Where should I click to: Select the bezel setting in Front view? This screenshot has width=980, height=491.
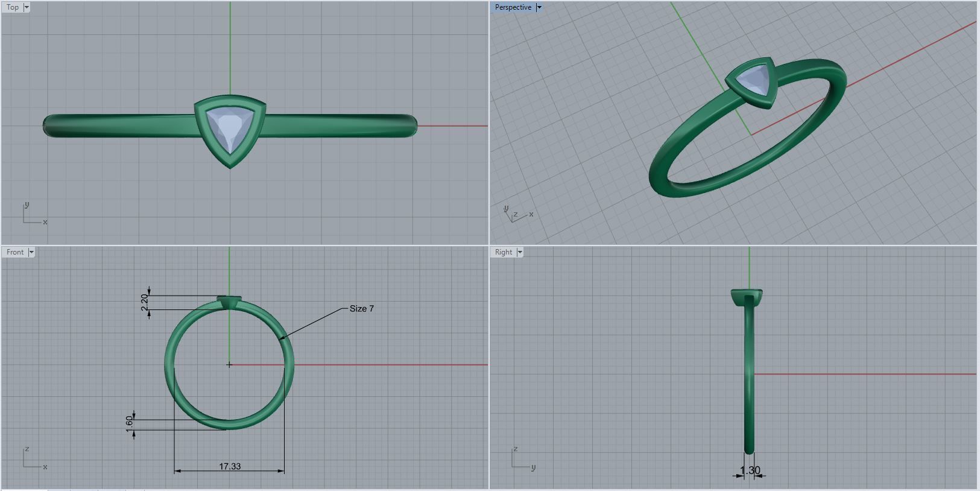pos(229,302)
